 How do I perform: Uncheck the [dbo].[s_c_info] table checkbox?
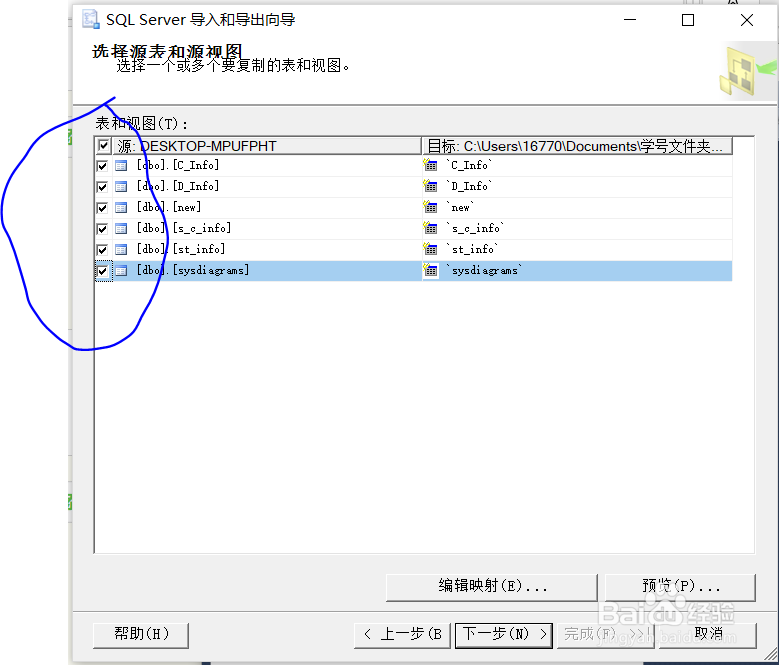[x=102, y=228]
